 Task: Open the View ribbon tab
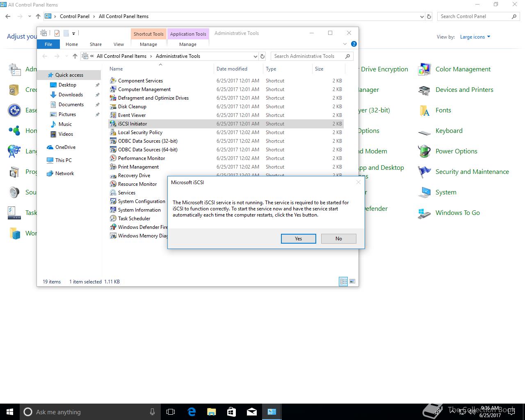(119, 44)
